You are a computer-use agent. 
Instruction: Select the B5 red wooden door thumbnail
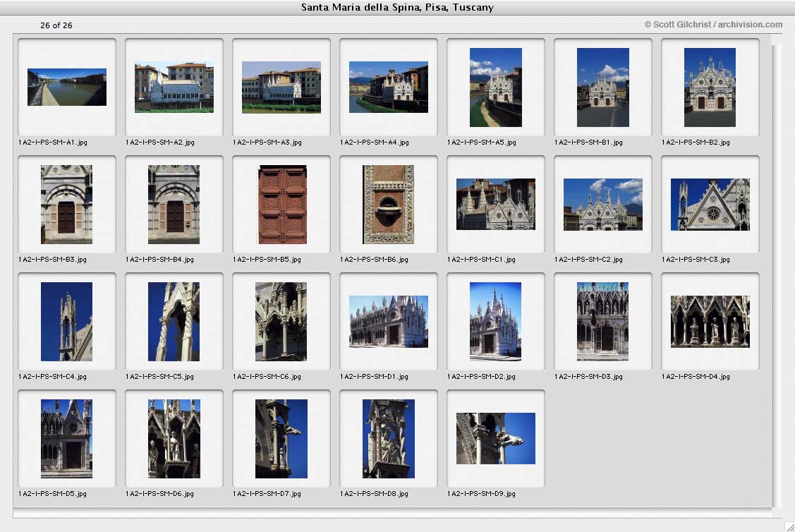(x=282, y=205)
